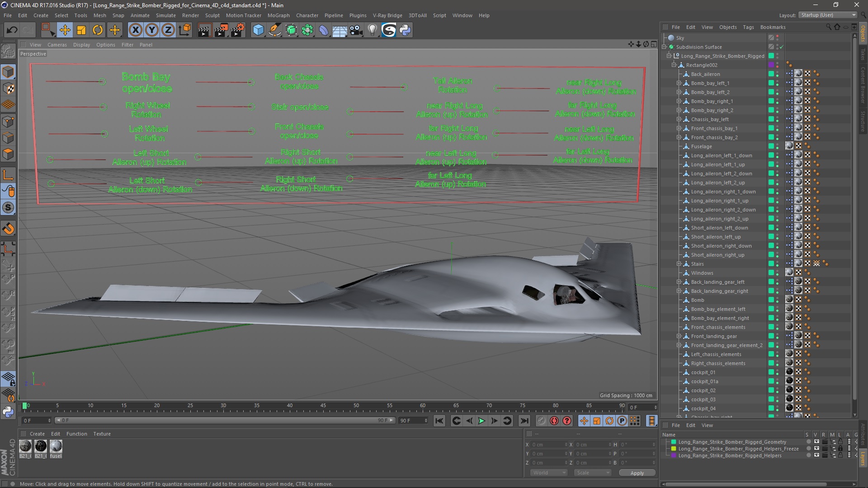Select the live selection tool
Screen dimensions: 868x488
click(47, 30)
